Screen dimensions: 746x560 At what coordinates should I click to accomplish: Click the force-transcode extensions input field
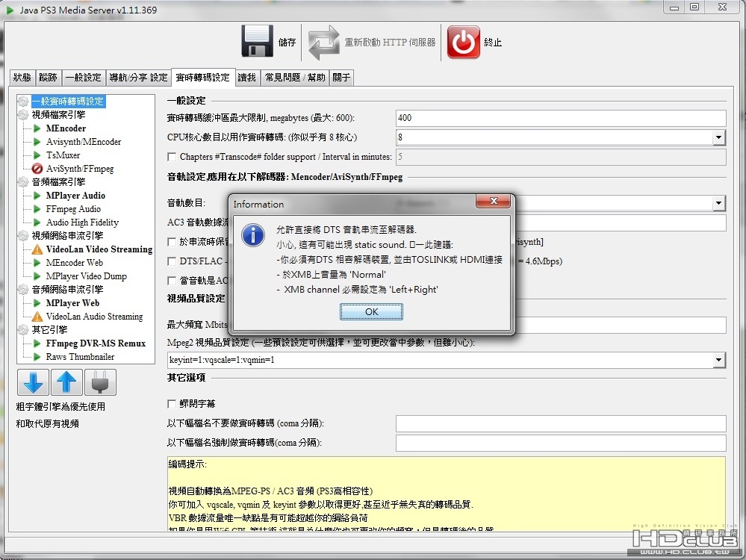[561, 443]
